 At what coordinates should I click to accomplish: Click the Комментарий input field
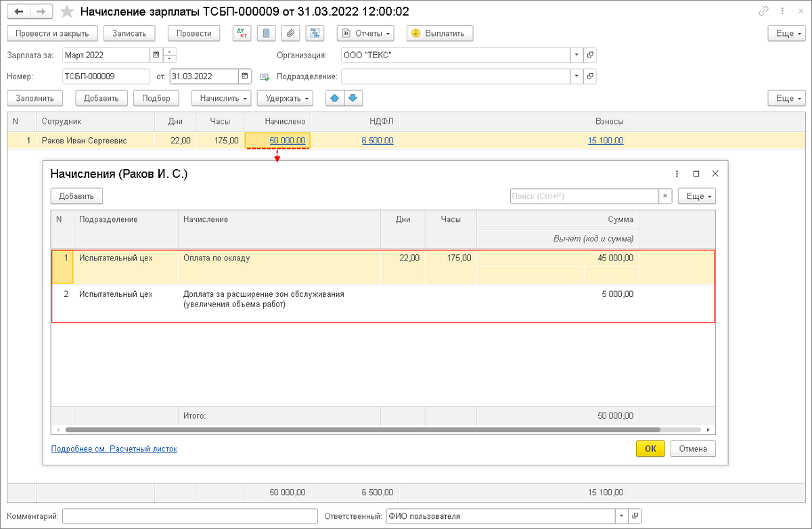pos(190,516)
